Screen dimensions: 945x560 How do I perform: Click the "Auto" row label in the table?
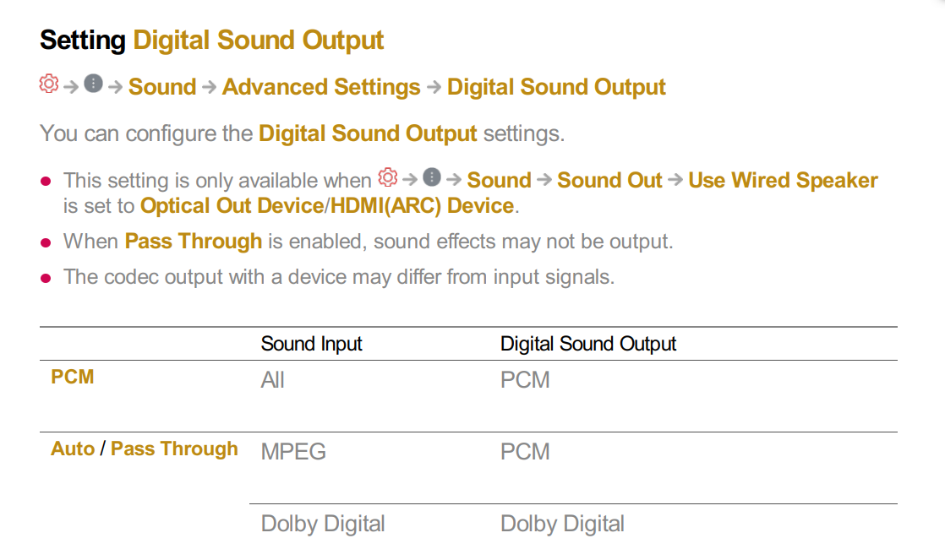point(73,449)
